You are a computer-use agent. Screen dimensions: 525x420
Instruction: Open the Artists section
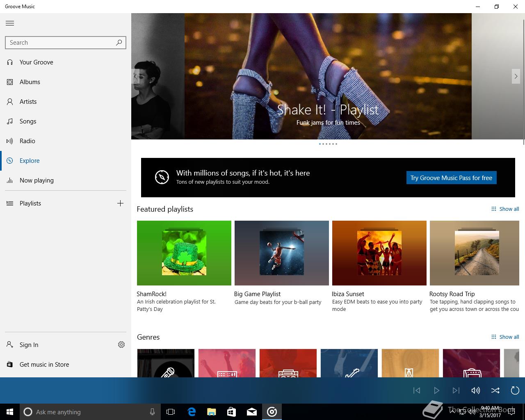pyautogui.click(x=66, y=102)
